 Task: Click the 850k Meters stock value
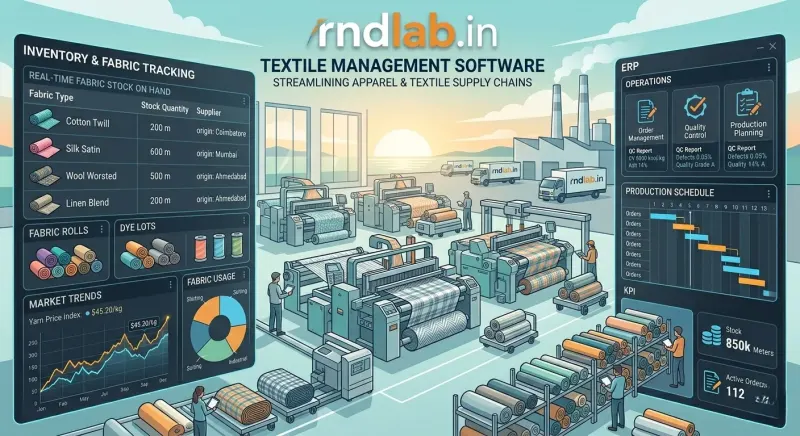(749, 347)
